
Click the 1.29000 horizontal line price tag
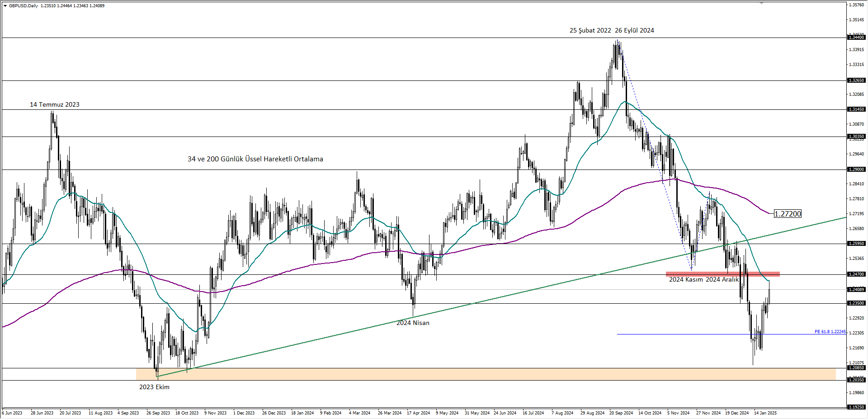pos(856,169)
